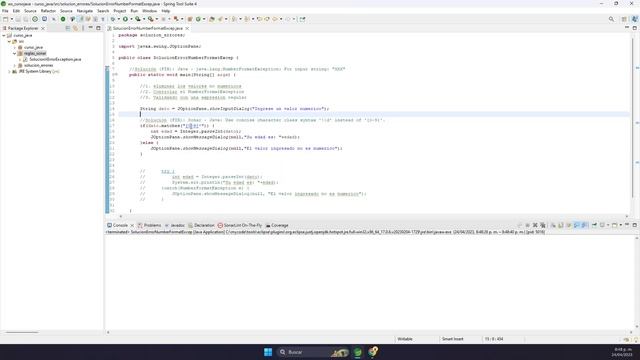The width and height of the screenshot is (640, 360).
Task: Click Open Console icon in Console toolbar
Action: tap(614, 225)
